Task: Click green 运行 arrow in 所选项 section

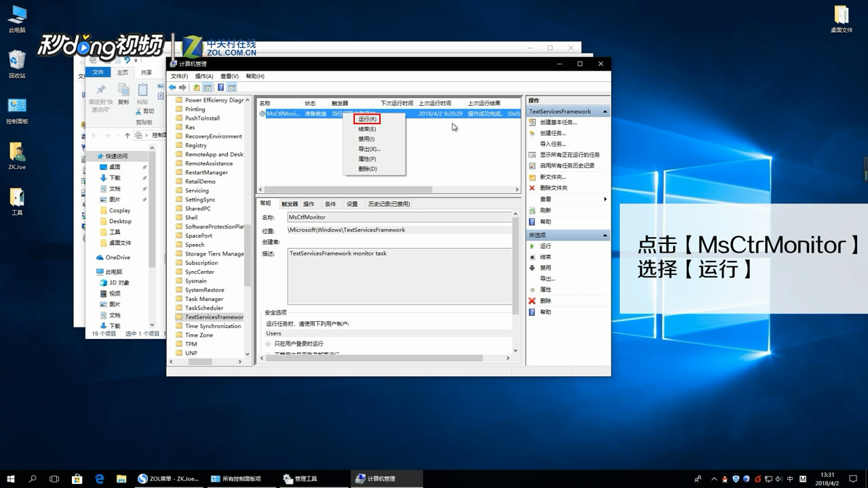Action: 532,246
